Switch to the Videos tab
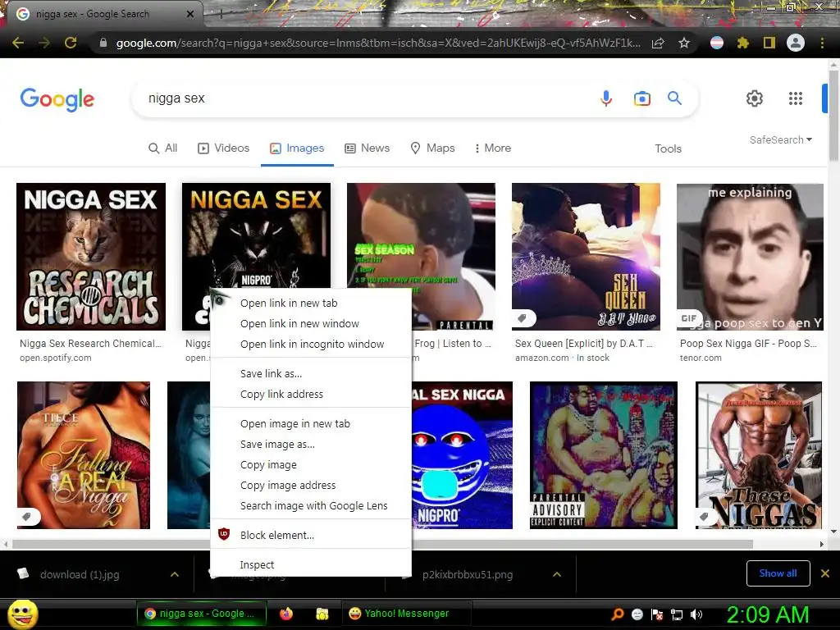This screenshot has width=840, height=630. (x=223, y=148)
